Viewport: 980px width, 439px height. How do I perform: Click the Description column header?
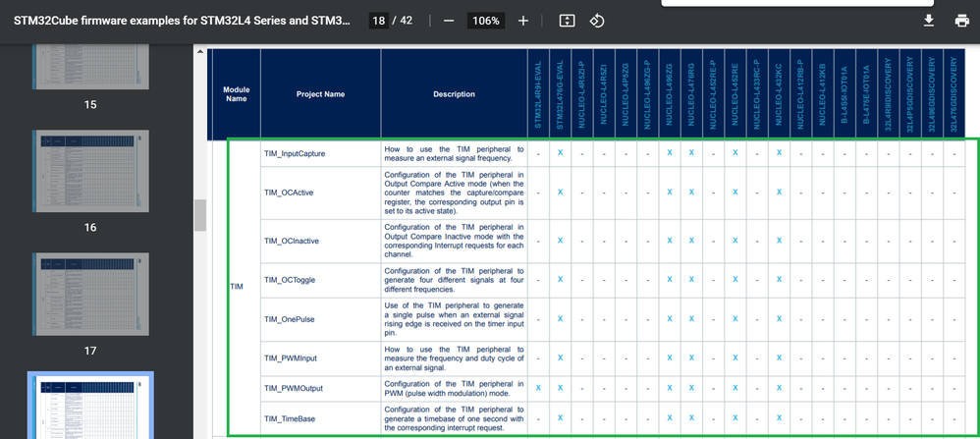(x=455, y=94)
